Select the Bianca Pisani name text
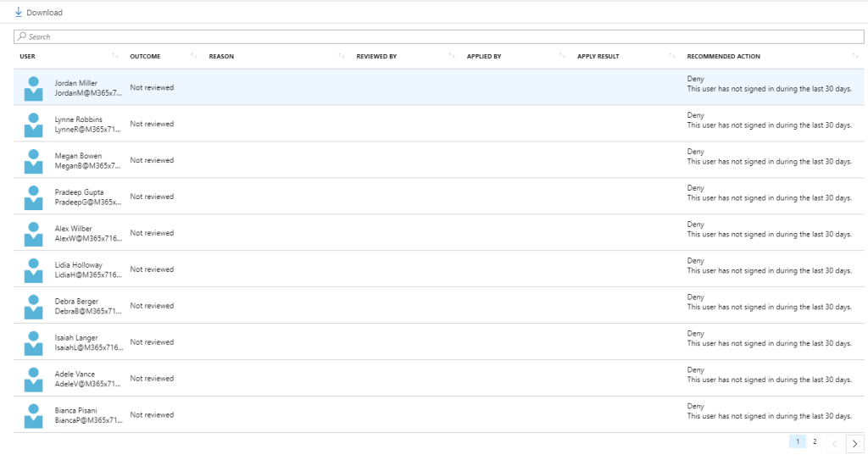 click(x=75, y=411)
